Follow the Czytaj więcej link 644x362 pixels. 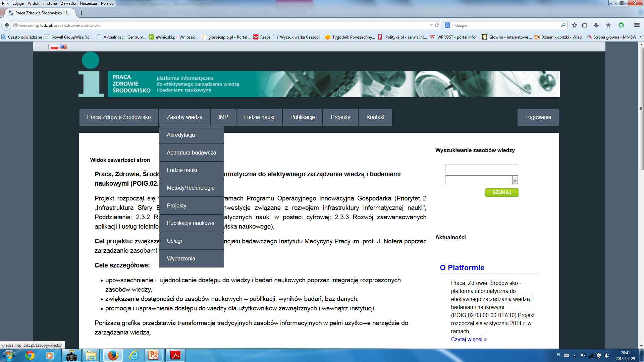[x=469, y=339]
